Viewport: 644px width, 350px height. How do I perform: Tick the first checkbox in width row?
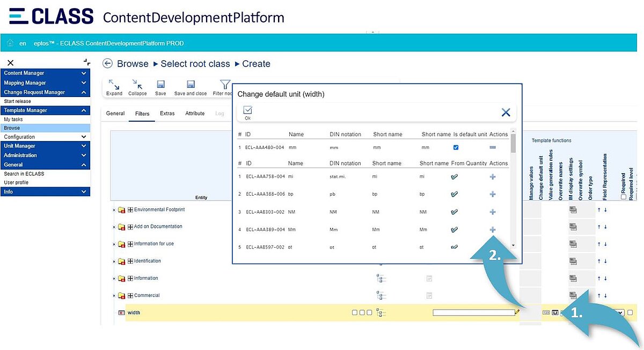(354, 312)
